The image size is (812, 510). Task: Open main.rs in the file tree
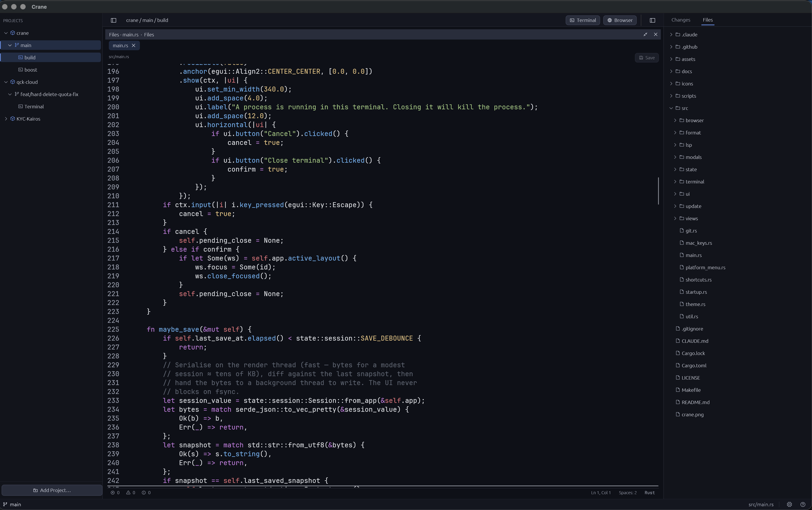point(693,255)
